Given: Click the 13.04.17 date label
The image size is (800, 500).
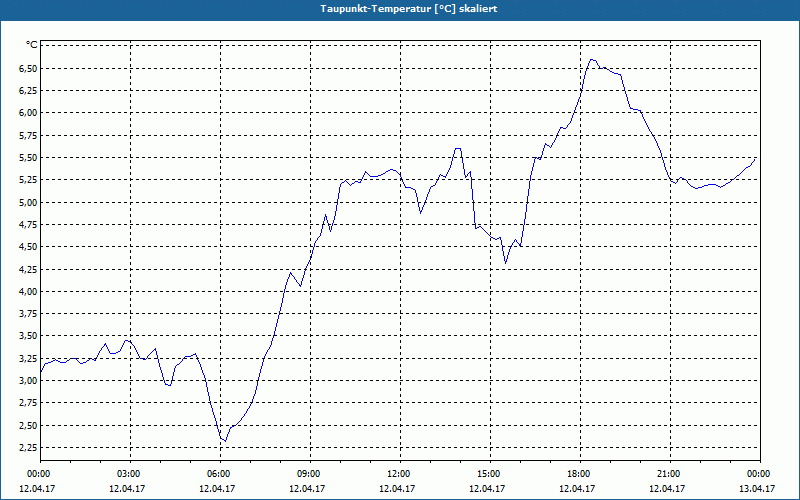Looking at the screenshot, I should [x=757, y=488].
